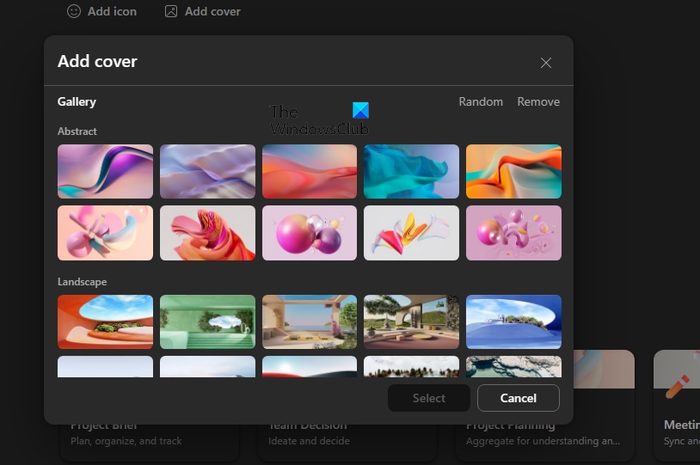Viewport: 700px width, 465px height.
Task: Choose the green room landscape cover
Action: [208, 322]
